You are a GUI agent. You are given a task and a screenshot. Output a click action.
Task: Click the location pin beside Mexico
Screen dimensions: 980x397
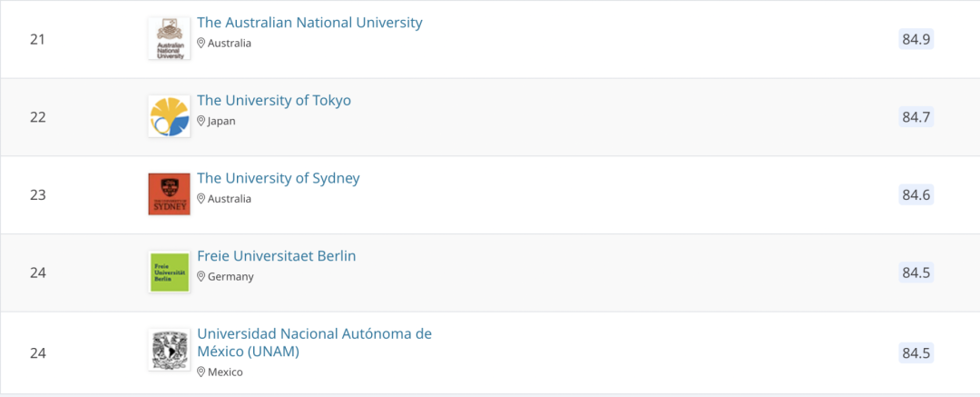coord(201,372)
